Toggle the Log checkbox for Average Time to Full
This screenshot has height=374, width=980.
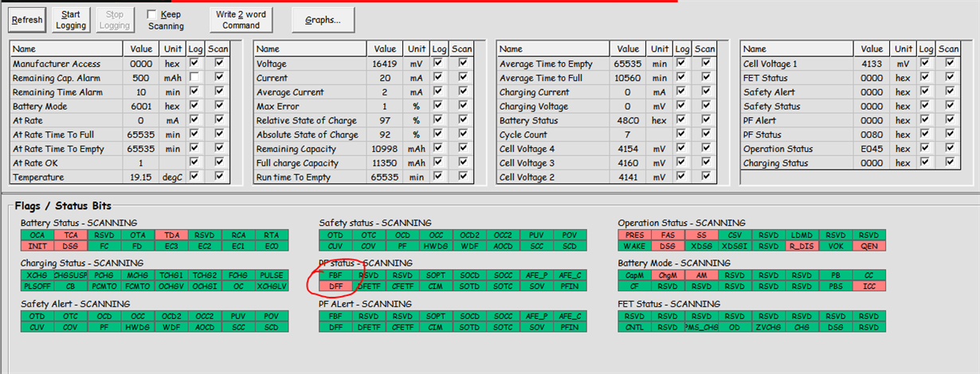click(x=682, y=78)
